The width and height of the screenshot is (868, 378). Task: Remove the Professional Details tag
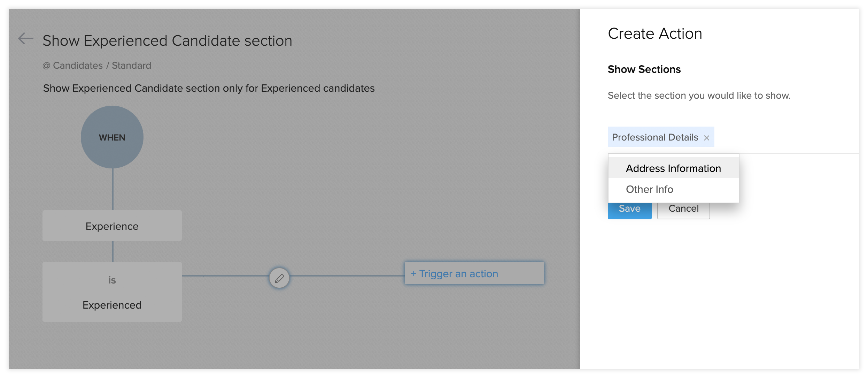click(x=706, y=138)
